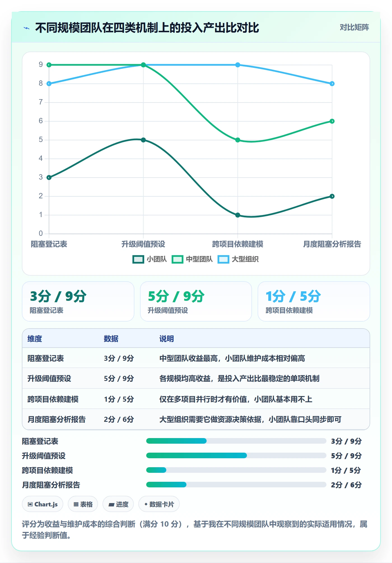Click the 中型团队 data point at 跨项目依赖建模
The width and height of the screenshot is (392, 563).
pyautogui.click(x=238, y=140)
